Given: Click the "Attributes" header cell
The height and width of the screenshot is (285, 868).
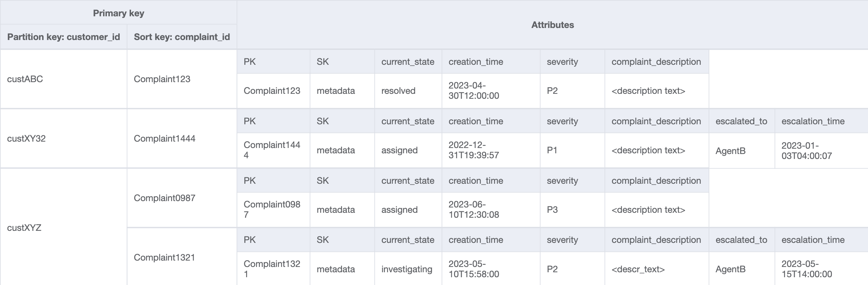Looking at the screenshot, I should click(552, 25).
